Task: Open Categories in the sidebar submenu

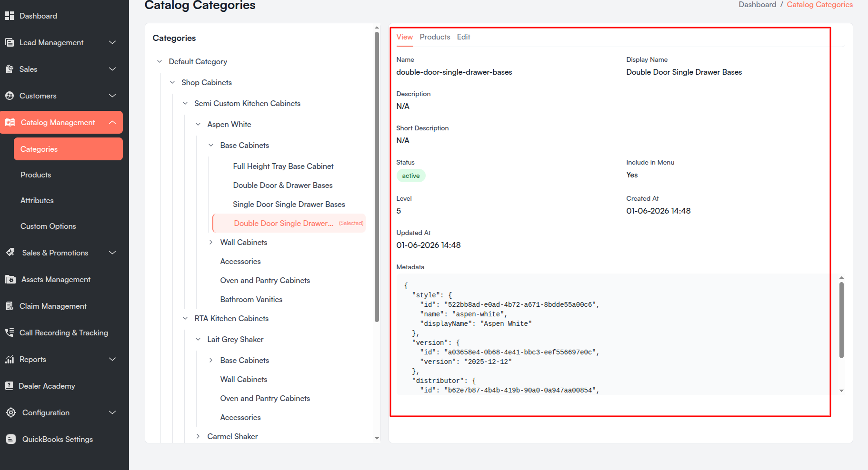Action: (68, 149)
